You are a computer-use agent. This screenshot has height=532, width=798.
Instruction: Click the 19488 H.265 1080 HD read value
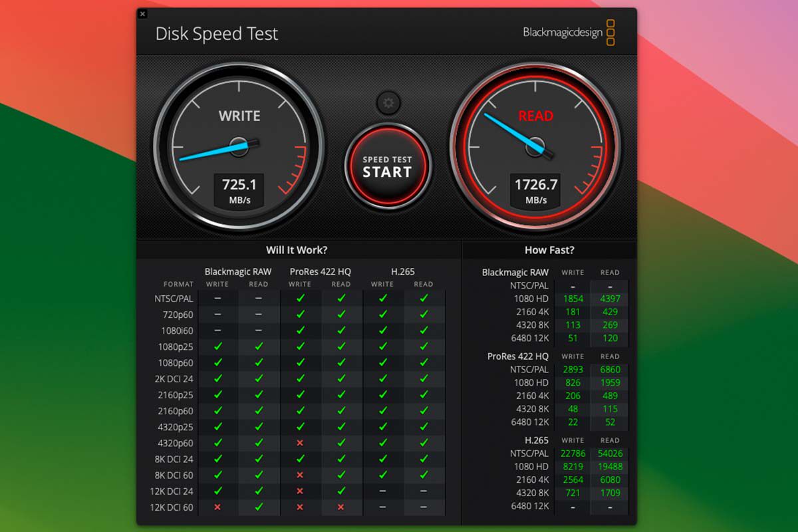point(610,467)
